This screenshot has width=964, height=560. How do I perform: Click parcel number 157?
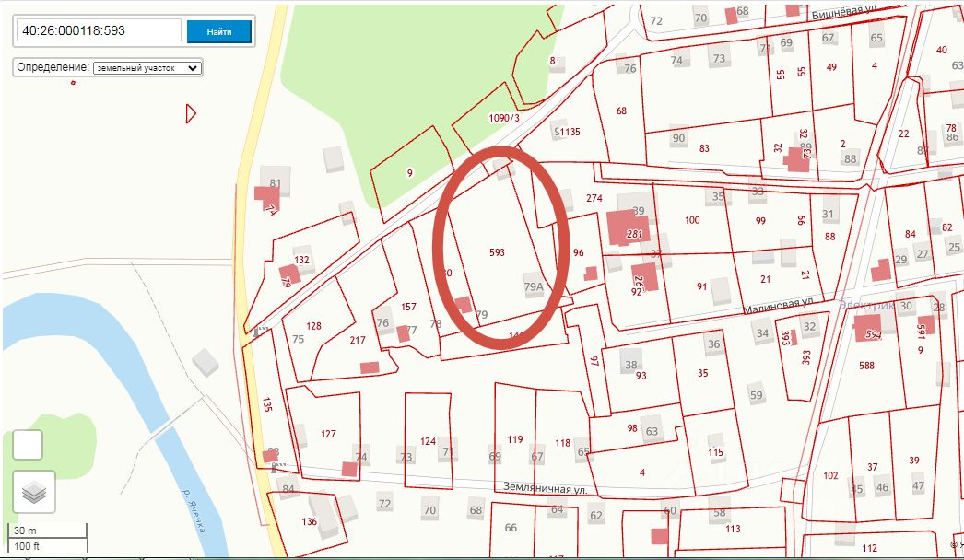click(408, 307)
